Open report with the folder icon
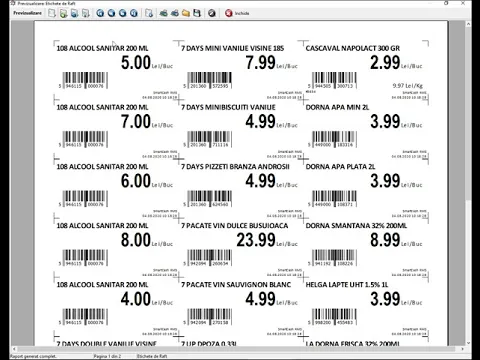The width and height of the screenshot is (480, 360). coord(186,13)
